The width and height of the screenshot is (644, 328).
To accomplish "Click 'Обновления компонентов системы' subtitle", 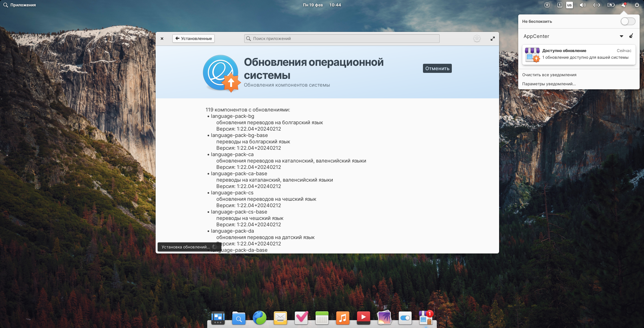I will coord(287,85).
